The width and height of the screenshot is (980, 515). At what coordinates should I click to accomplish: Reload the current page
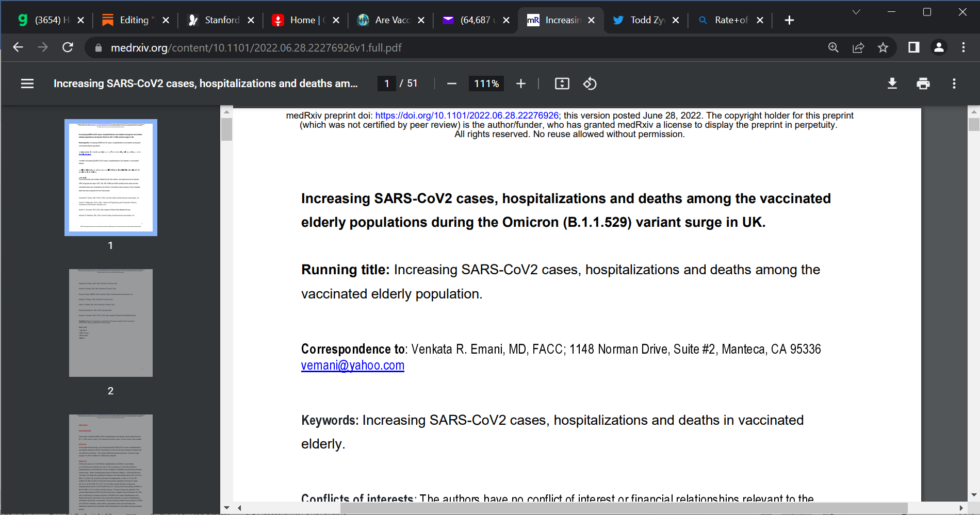(x=68, y=47)
